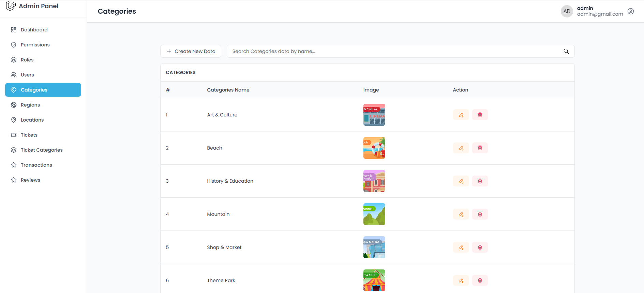Select Categories in the sidebar

click(x=43, y=90)
